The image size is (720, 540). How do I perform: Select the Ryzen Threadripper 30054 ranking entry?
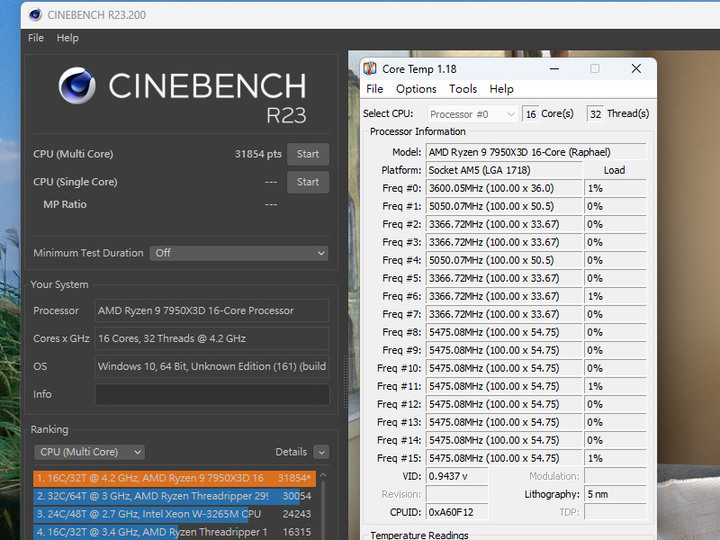coord(174,496)
